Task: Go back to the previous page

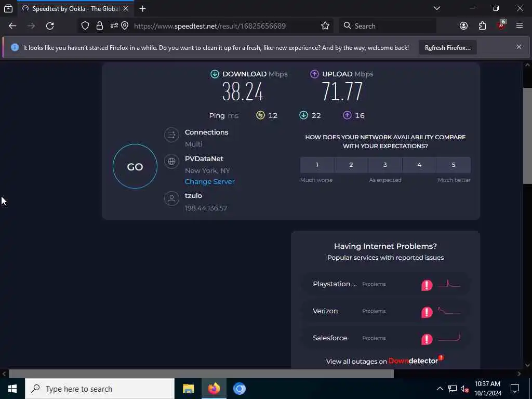Action: 12,26
